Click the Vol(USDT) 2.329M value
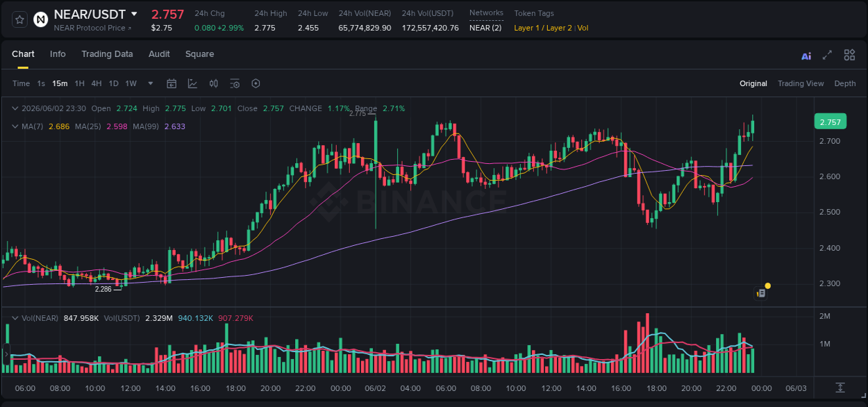Image resolution: width=868 pixels, height=407 pixels. [x=158, y=318]
